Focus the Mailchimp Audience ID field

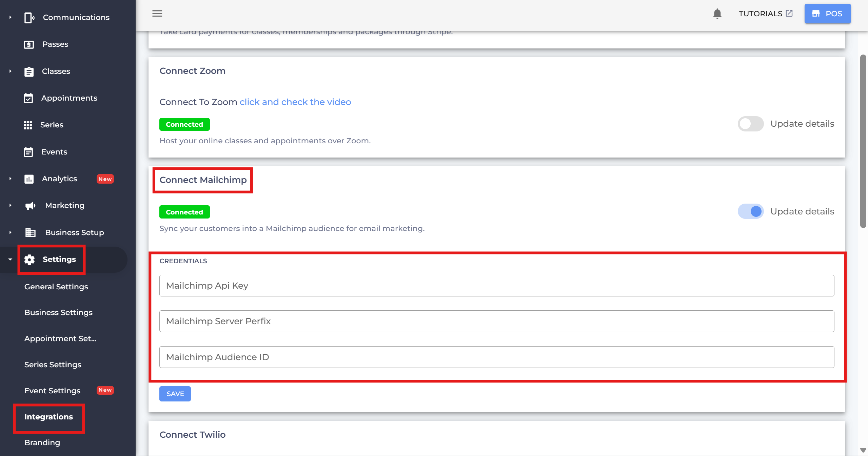point(497,357)
